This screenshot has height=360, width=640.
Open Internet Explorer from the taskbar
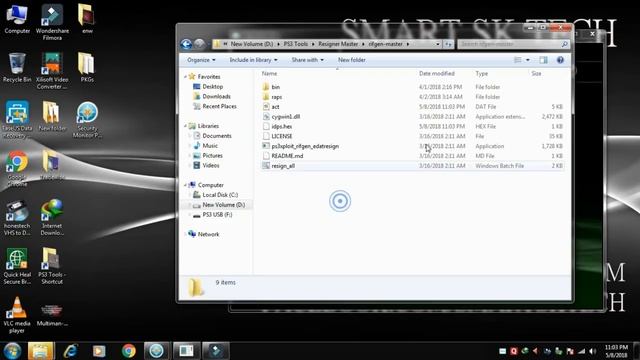(70, 351)
